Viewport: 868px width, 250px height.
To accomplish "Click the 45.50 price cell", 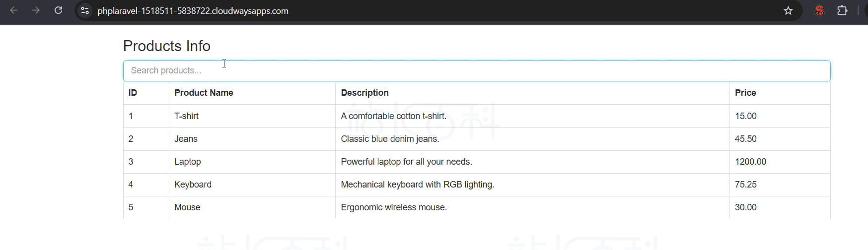I will pyautogui.click(x=780, y=139).
